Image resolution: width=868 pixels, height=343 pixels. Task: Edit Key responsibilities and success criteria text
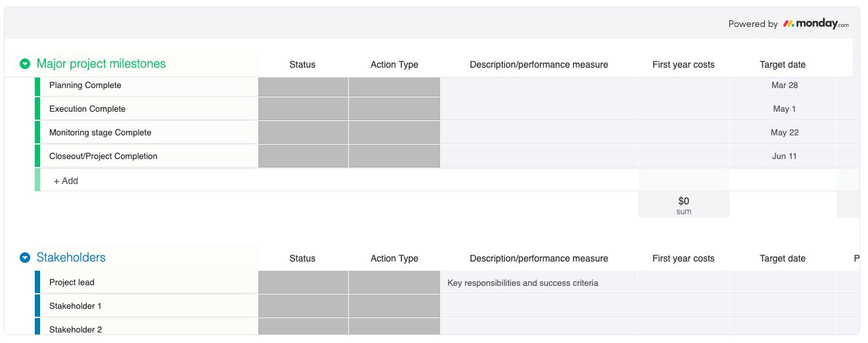coord(523,283)
